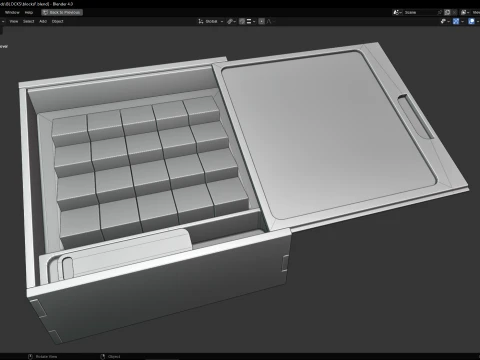Open the pivot point selector
480x360 pixels.
tap(231, 21)
